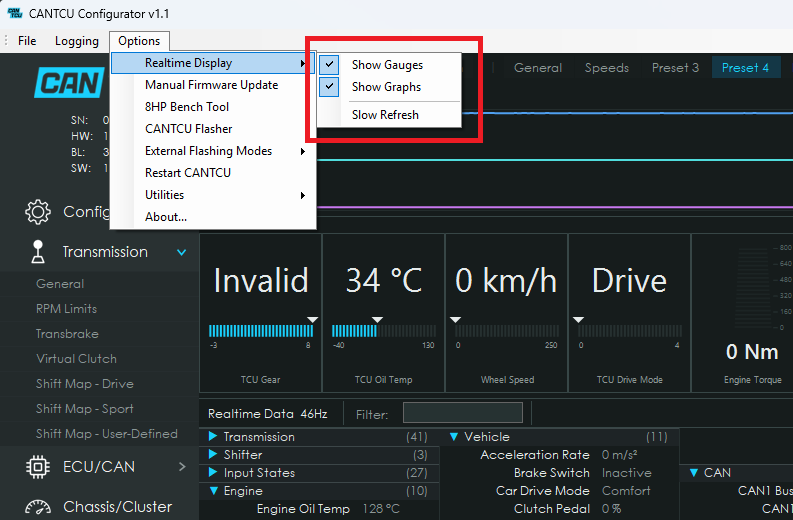Uncheck Show Gauges option

329,65
